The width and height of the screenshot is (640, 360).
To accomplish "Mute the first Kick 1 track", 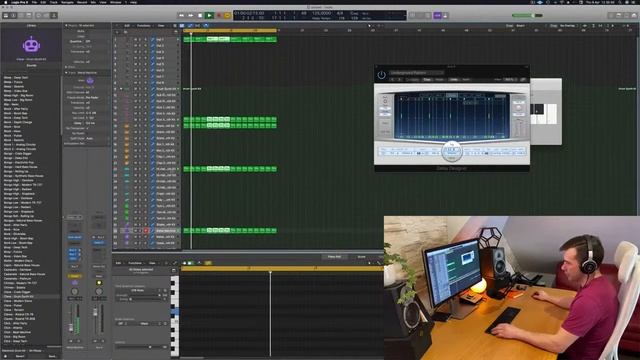I will point(136,40).
